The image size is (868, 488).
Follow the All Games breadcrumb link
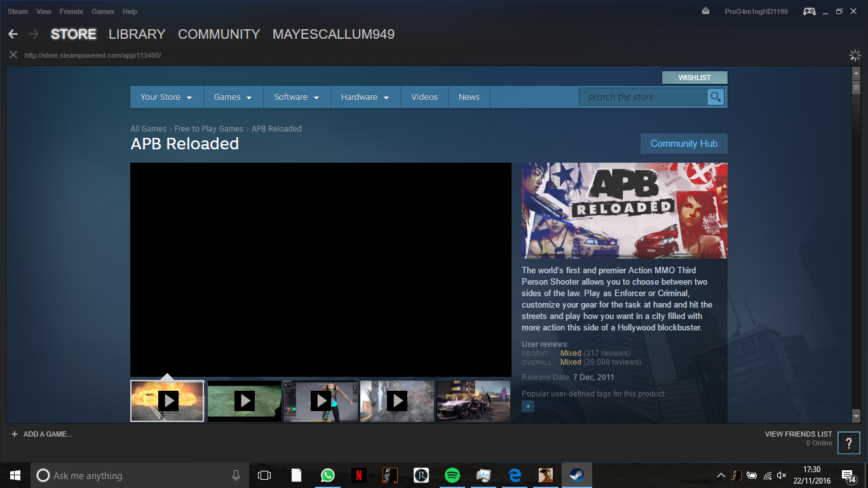[148, 128]
